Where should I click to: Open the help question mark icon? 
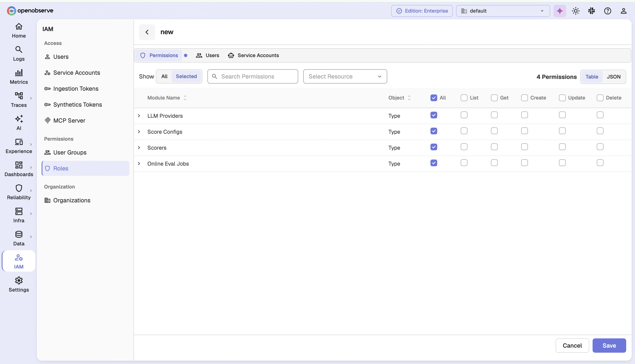coord(607,11)
